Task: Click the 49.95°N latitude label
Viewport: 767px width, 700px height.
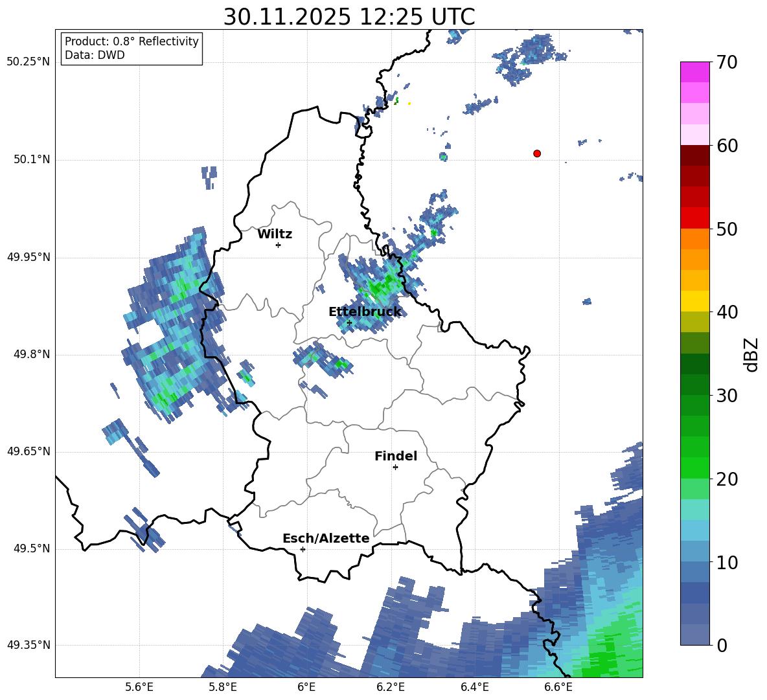Action: pyautogui.click(x=29, y=257)
